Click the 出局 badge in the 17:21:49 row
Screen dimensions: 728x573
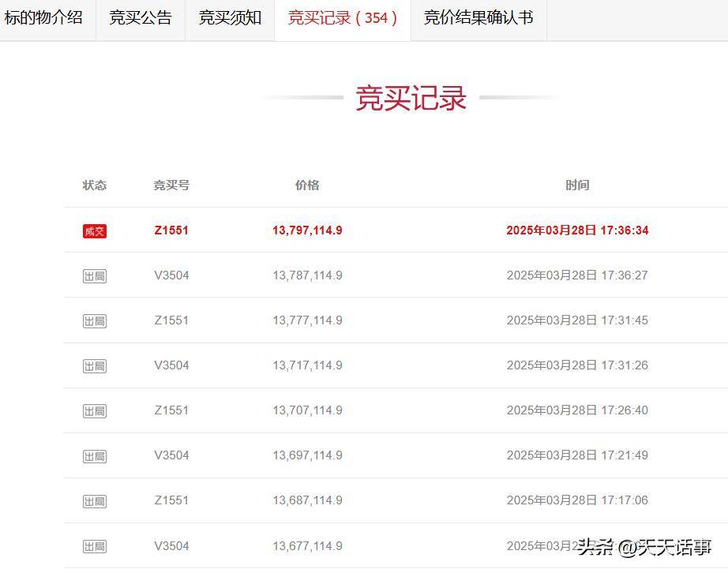point(95,456)
